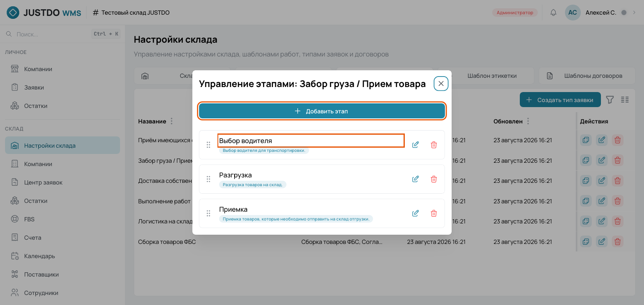Close the Управление этапами dialog
This screenshot has width=644, height=305.
pos(441,84)
